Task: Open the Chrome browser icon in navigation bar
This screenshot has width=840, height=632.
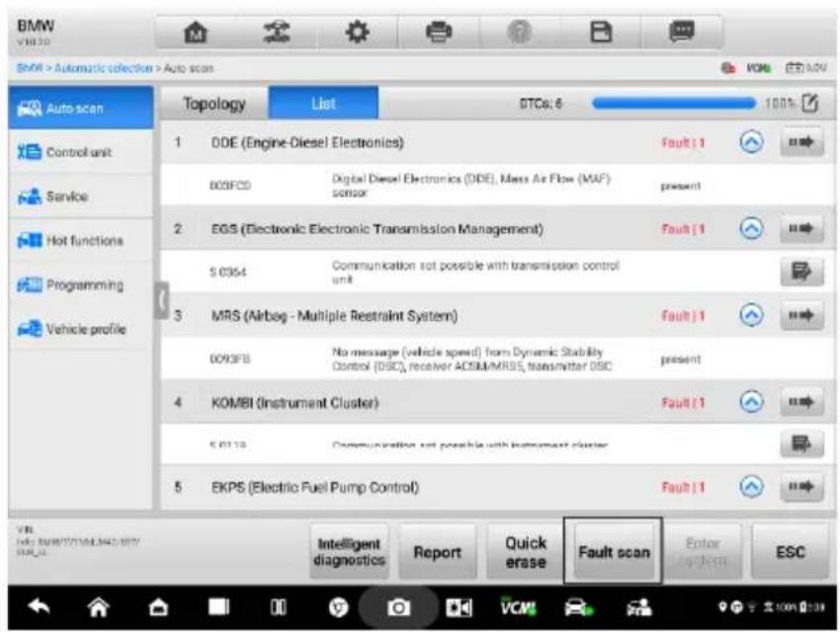Action: [338, 607]
